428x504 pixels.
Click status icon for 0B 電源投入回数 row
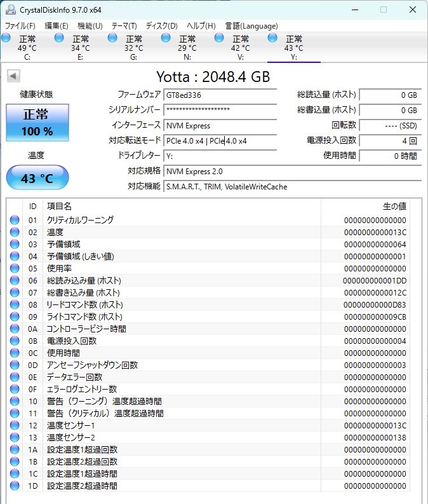[15, 341]
